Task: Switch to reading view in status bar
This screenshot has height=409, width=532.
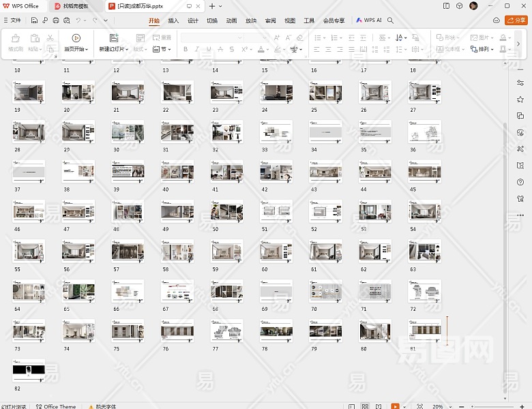Action: (x=378, y=406)
